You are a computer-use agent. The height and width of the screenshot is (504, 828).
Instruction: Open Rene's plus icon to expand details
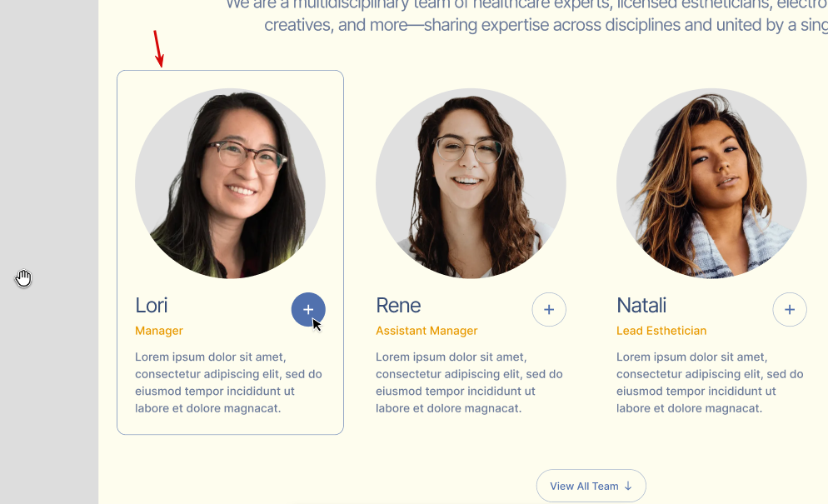click(x=549, y=310)
